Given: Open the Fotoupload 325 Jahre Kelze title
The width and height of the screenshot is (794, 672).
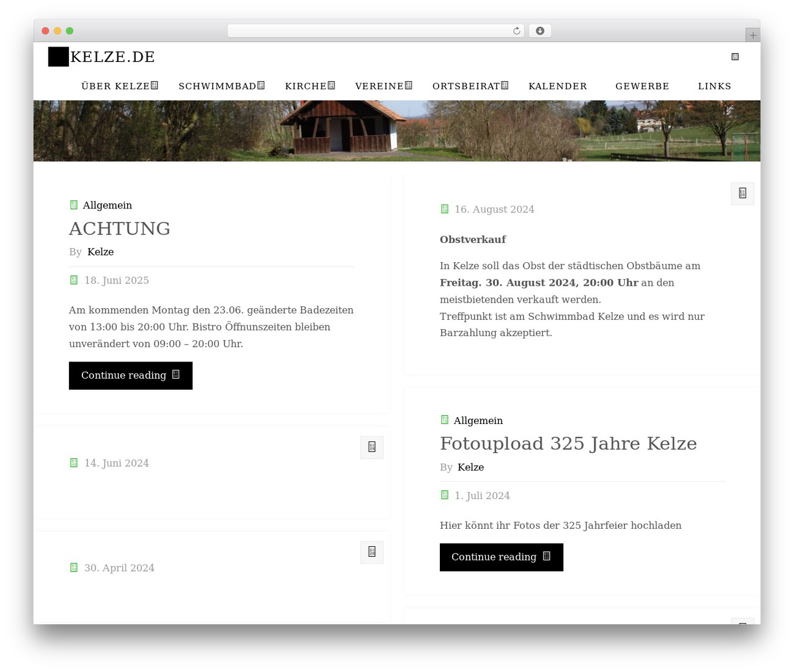Looking at the screenshot, I should pyautogui.click(x=568, y=444).
